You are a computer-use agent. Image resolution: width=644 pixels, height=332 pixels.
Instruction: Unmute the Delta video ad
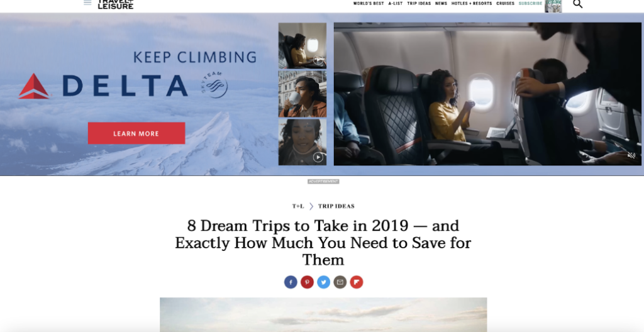631,155
